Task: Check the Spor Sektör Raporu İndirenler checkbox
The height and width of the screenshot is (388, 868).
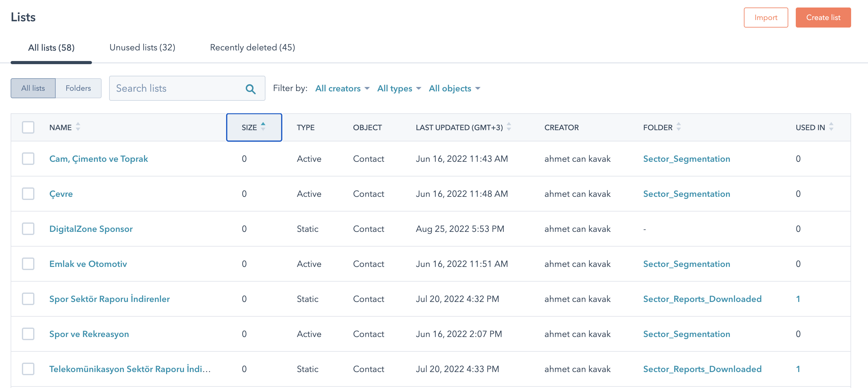Action: (x=28, y=299)
